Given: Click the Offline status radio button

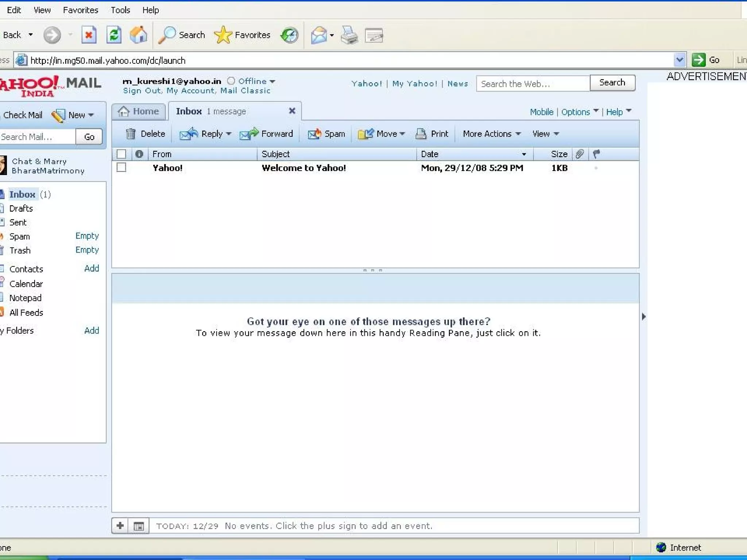Looking at the screenshot, I should [x=231, y=81].
